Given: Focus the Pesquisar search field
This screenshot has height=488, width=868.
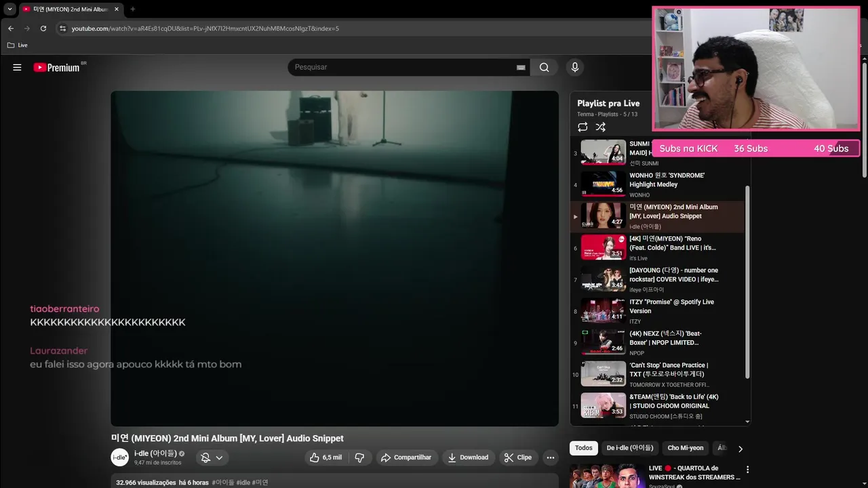Looking at the screenshot, I should point(403,67).
